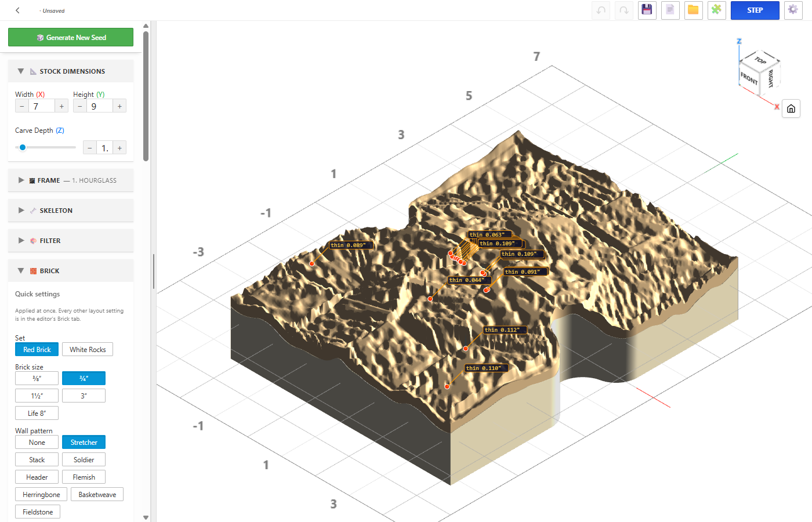The width and height of the screenshot is (812, 522).
Task: Decrease Height Y value
Action: pos(80,106)
